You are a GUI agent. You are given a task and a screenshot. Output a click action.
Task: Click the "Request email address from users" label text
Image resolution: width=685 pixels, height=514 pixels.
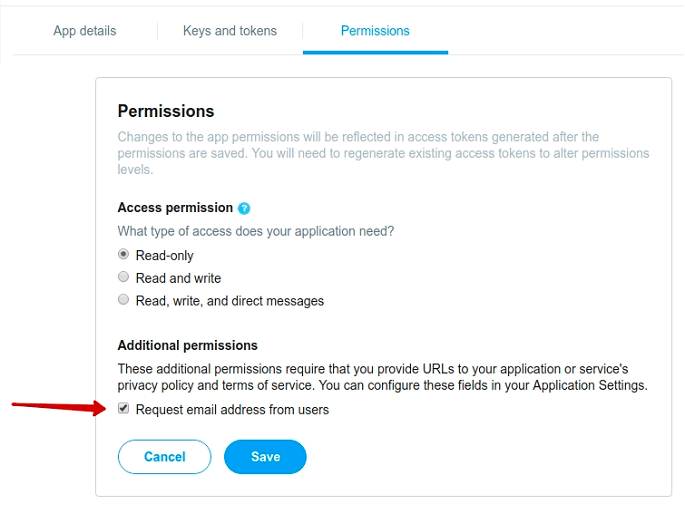pyautogui.click(x=232, y=410)
